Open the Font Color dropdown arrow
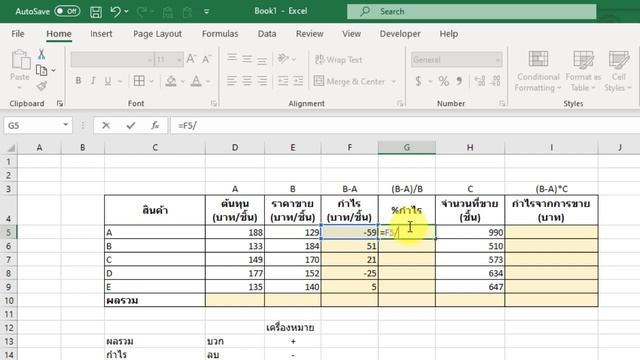 pos(208,81)
